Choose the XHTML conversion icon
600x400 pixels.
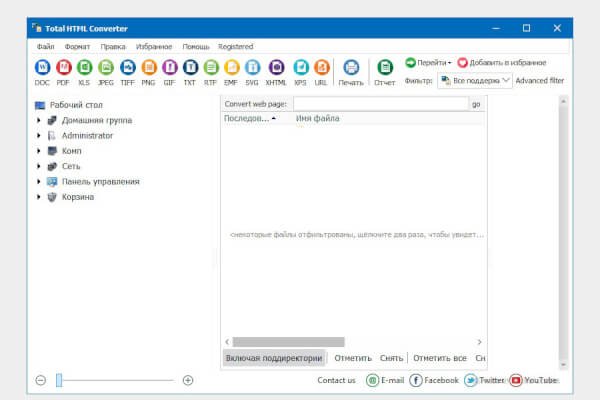[x=276, y=68]
